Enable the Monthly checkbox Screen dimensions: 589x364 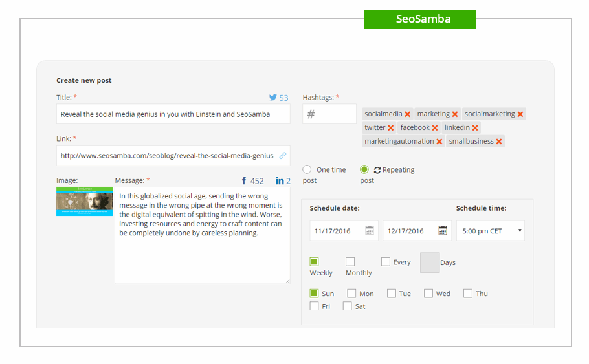point(350,262)
